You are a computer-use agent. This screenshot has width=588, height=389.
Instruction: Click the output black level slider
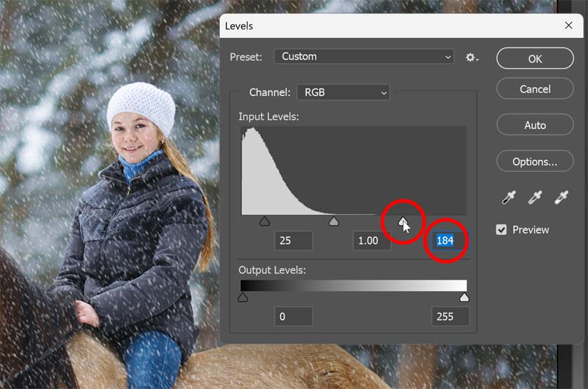click(242, 297)
